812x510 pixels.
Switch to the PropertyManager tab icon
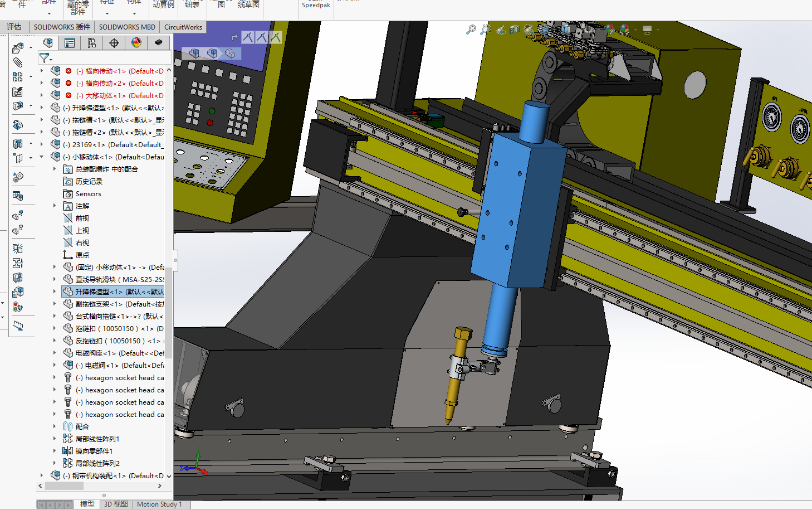coord(70,43)
